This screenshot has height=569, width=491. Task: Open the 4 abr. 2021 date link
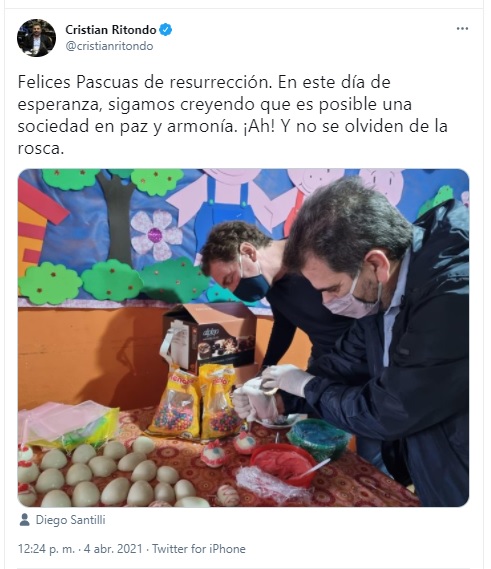point(113,549)
